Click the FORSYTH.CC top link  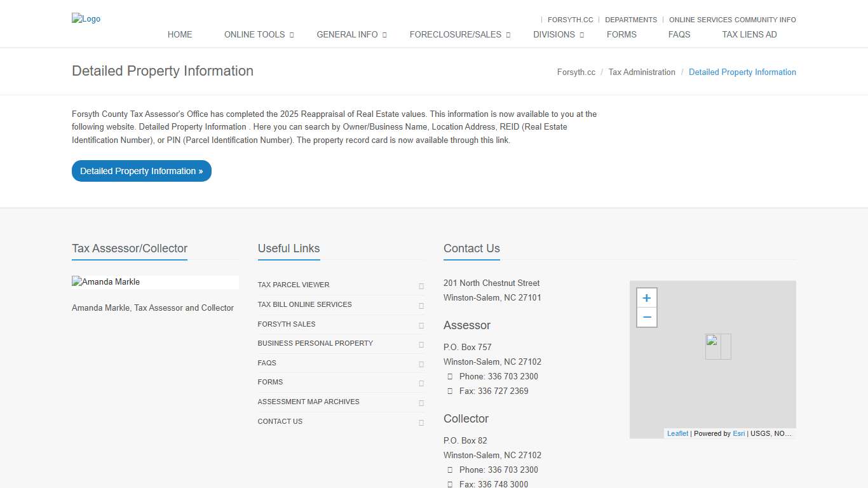coord(570,20)
